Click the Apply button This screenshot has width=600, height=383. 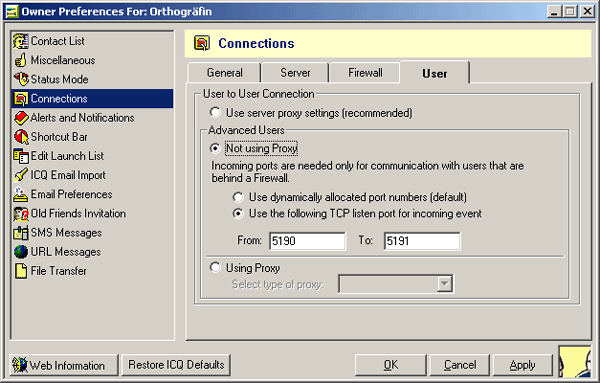522,365
